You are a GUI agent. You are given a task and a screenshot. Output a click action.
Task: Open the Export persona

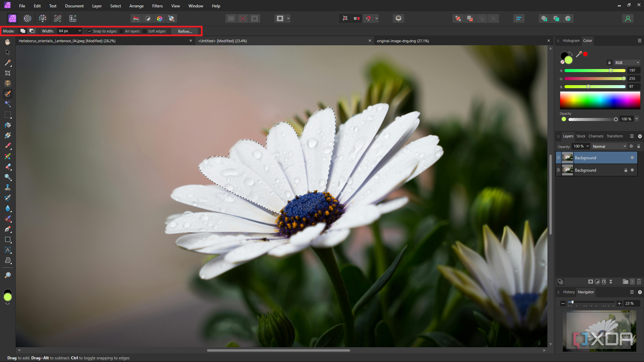73,18
